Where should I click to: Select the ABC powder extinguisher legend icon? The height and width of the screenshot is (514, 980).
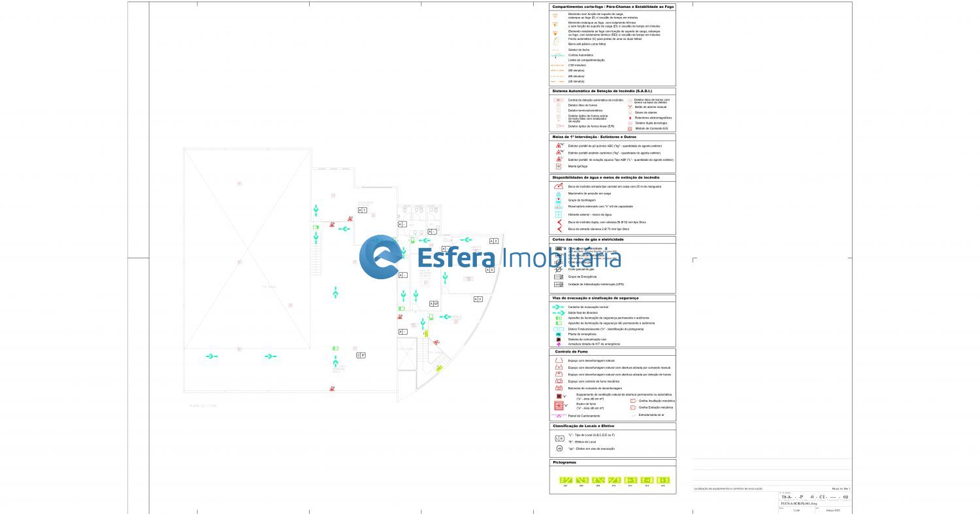[x=559, y=146]
